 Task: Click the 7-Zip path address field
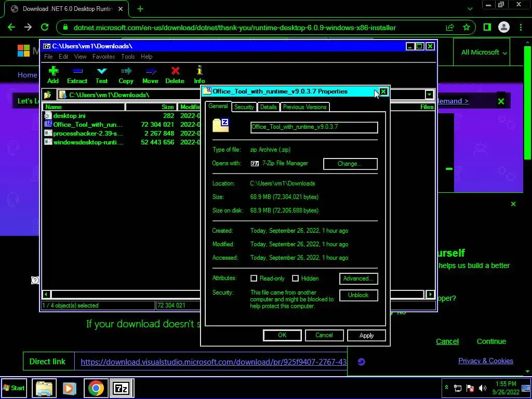tap(241, 95)
